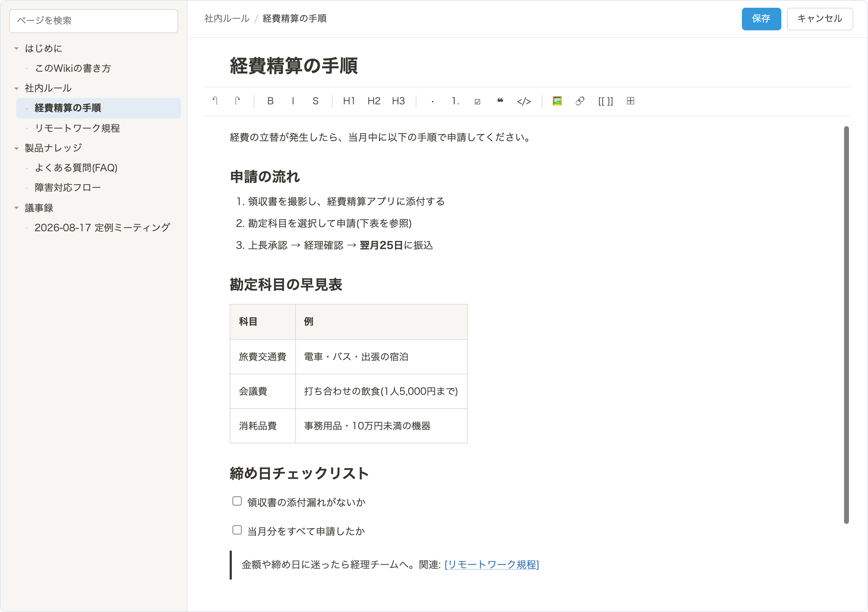868x612 pixels.
Task: Toggle bold formatting (B)
Action: click(270, 101)
